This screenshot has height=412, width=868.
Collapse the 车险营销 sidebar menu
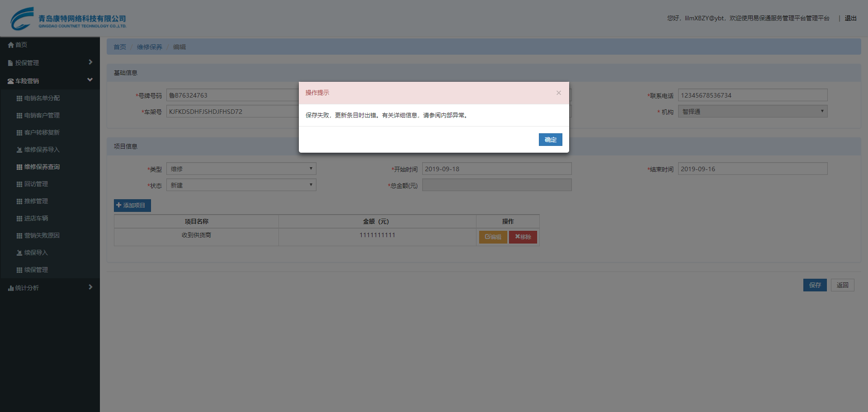coord(50,81)
